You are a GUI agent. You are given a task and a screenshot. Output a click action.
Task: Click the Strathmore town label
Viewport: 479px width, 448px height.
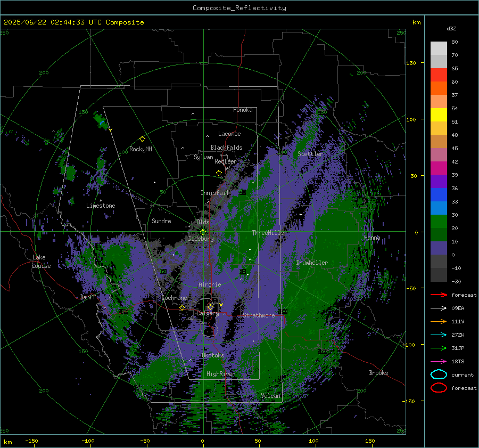(259, 315)
